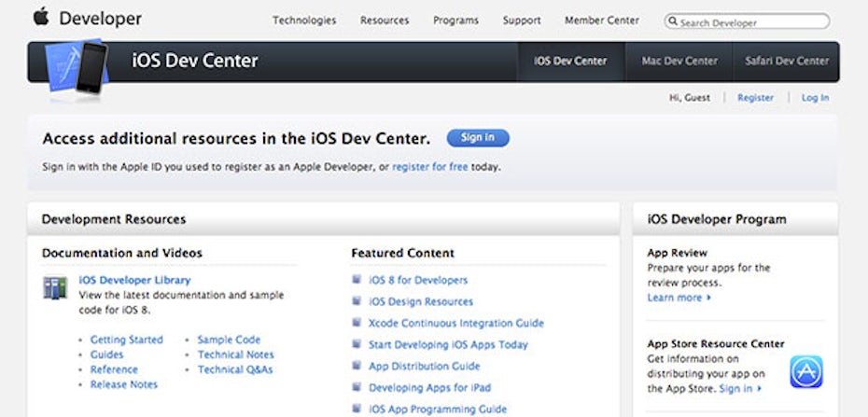Click the Featured Content heading

[402, 254]
